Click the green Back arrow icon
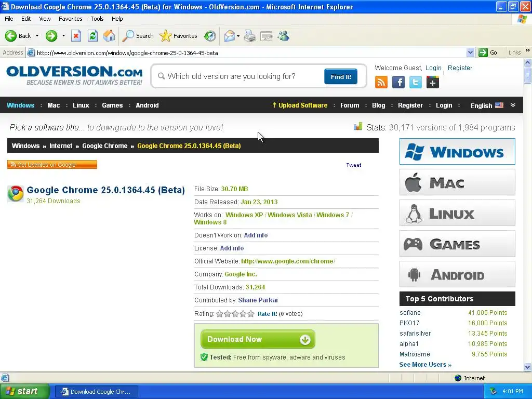The image size is (532, 399). point(11,36)
